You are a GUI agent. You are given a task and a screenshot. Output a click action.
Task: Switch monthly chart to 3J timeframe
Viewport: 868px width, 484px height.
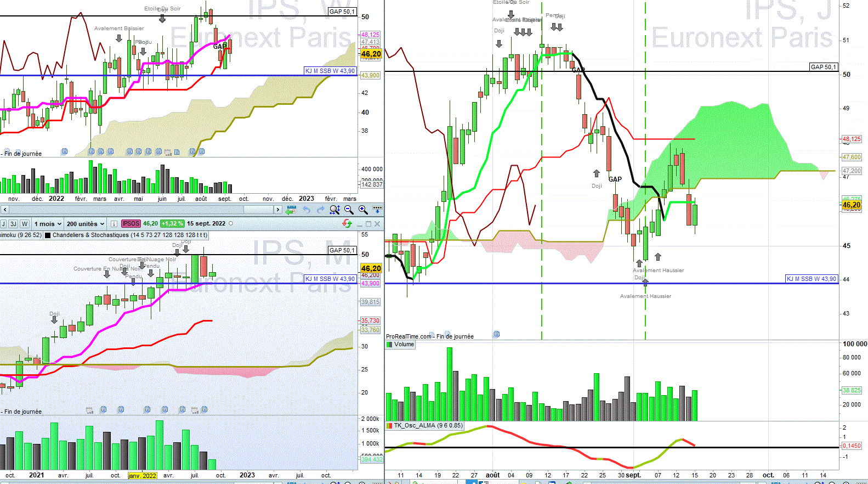[13, 224]
